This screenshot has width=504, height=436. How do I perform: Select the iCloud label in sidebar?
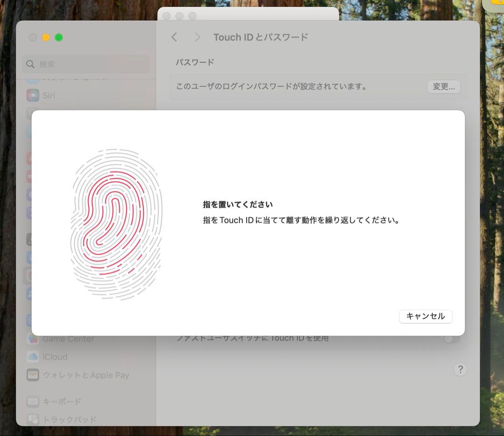coord(55,357)
